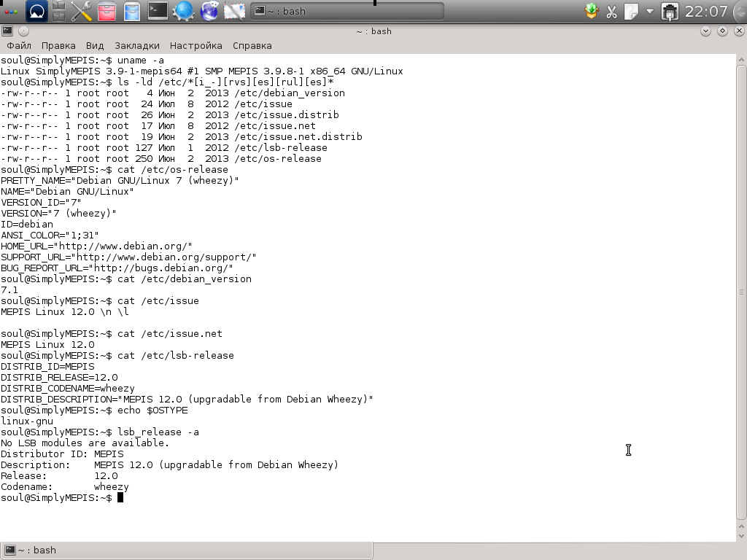Switch to virtual desktop 1 in pager

[x=58, y=6]
